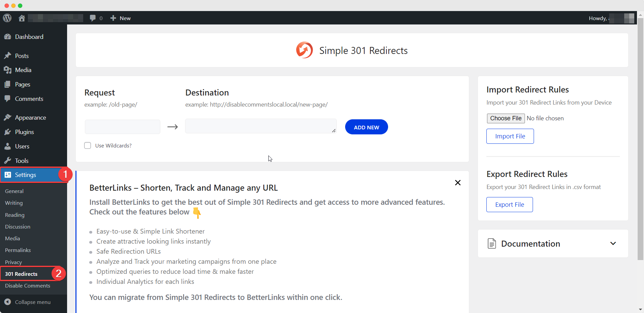Close the BetterLinks promotion notice
This screenshot has height=313, width=644.
point(458,183)
